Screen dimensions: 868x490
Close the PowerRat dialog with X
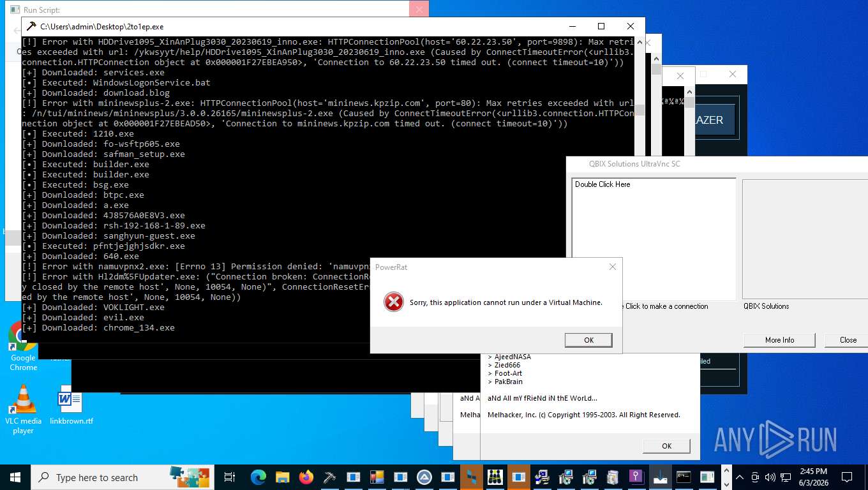(x=612, y=267)
